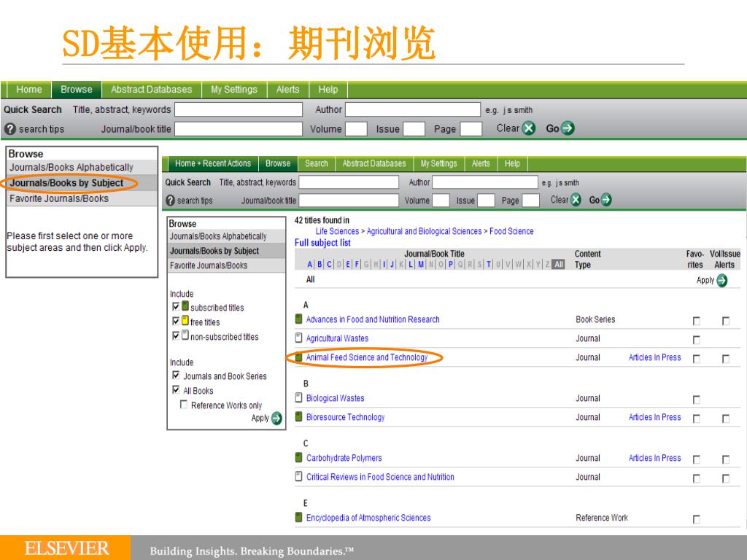Tick Favorites box for Carbohydrate Polymers
Screen dimensions: 747x560
coord(697,459)
